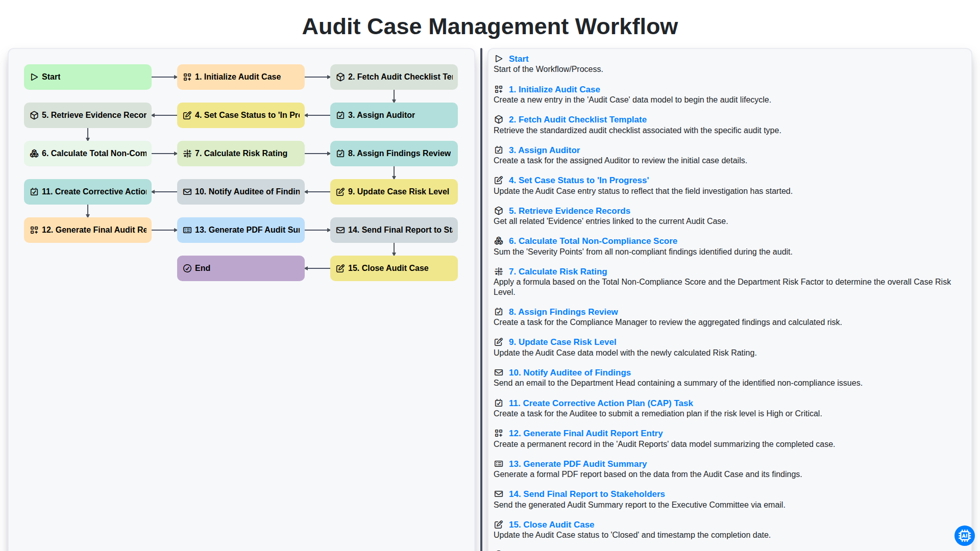Screen dimensions: 980x551
Task: Click the mail icon beside Send Final Report to Stakeholders entry
Action: click(x=499, y=494)
